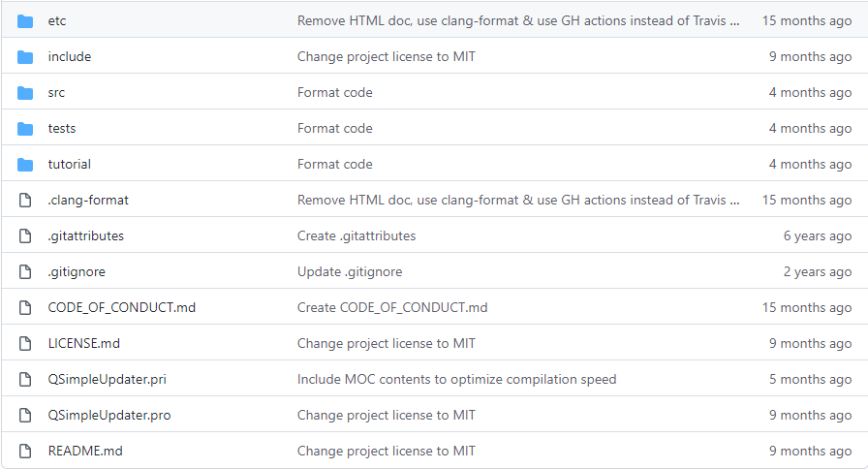Open the .gitignore file

pyautogui.click(x=77, y=271)
